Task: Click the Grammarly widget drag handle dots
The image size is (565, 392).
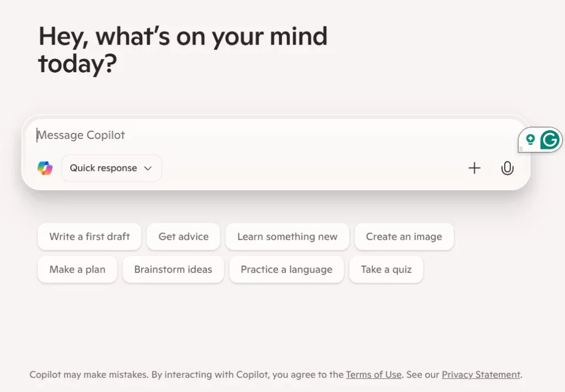Action: click(x=521, y=149)
